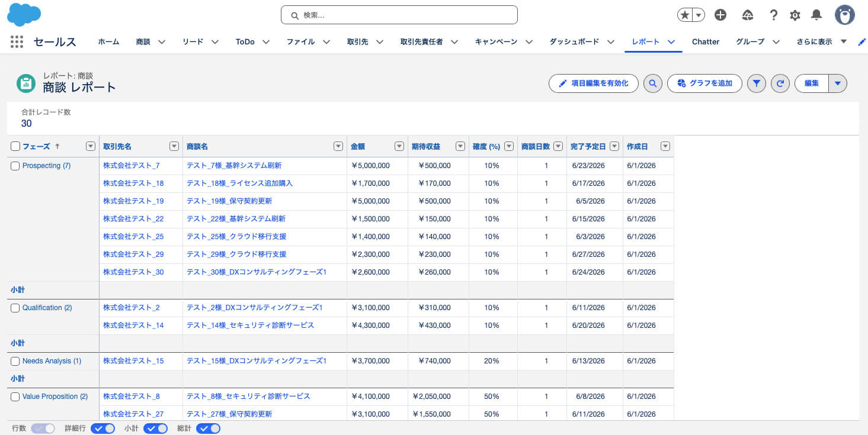
Task: Open the リード tab
Action: tap(193, 41)
